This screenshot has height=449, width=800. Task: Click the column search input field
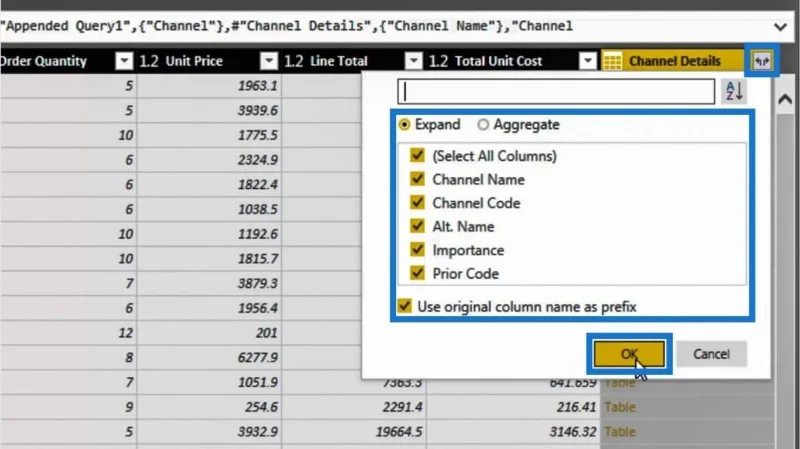(x=556, y=92)
